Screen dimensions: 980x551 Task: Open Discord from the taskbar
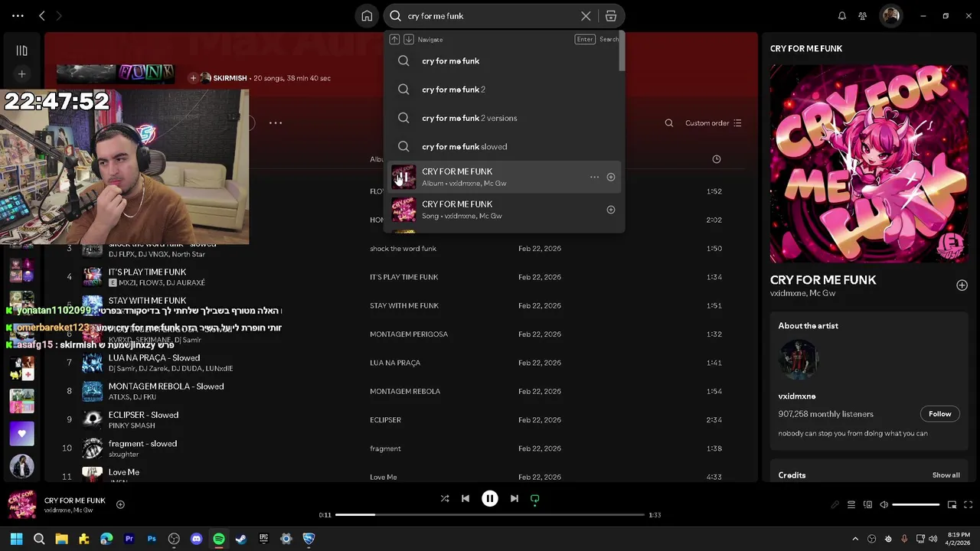(x=196, y=539)
